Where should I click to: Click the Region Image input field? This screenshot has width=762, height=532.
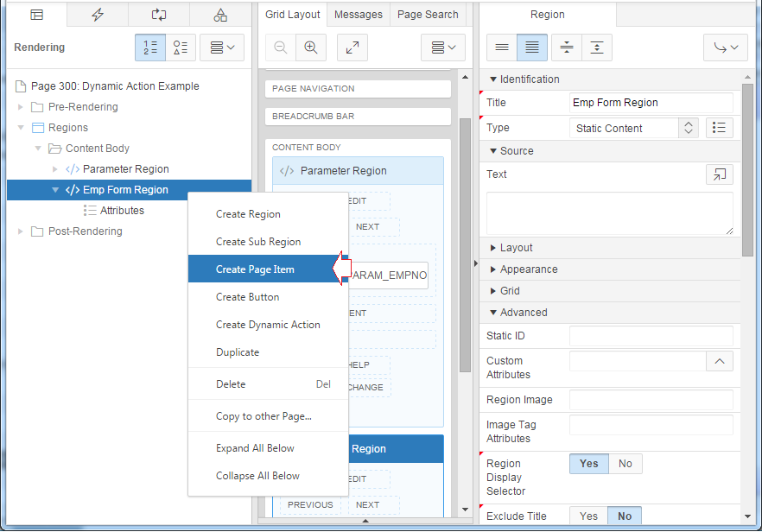coord(651,400)
